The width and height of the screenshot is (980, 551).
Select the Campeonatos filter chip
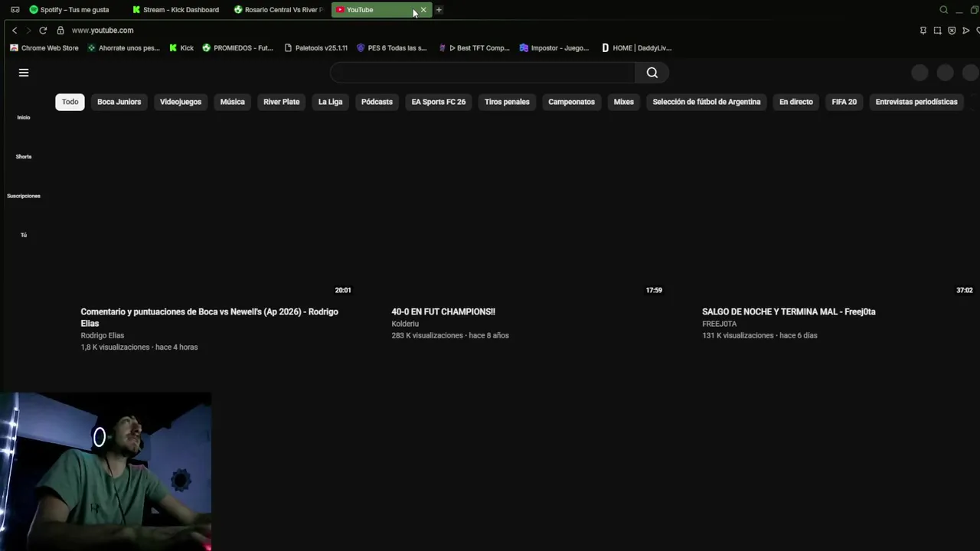[571, 102]
